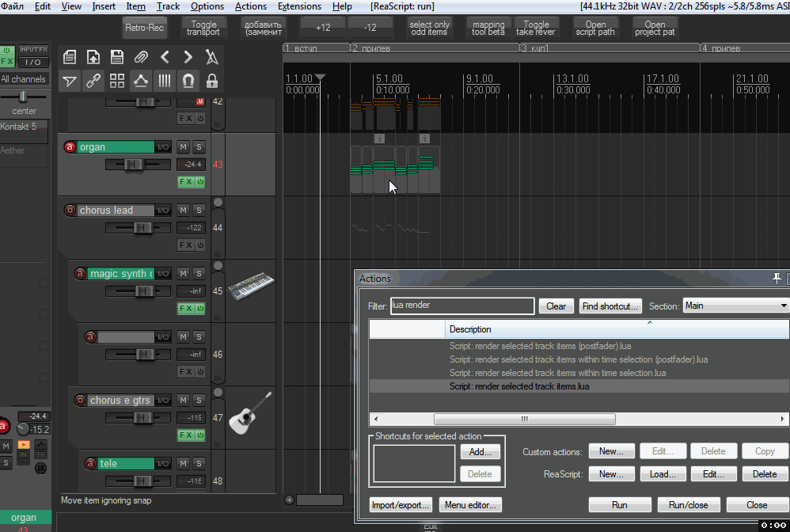Screen dimensions: 790x532
Task: Click Find shortcut button in Actions
Action: click(610, 306)
